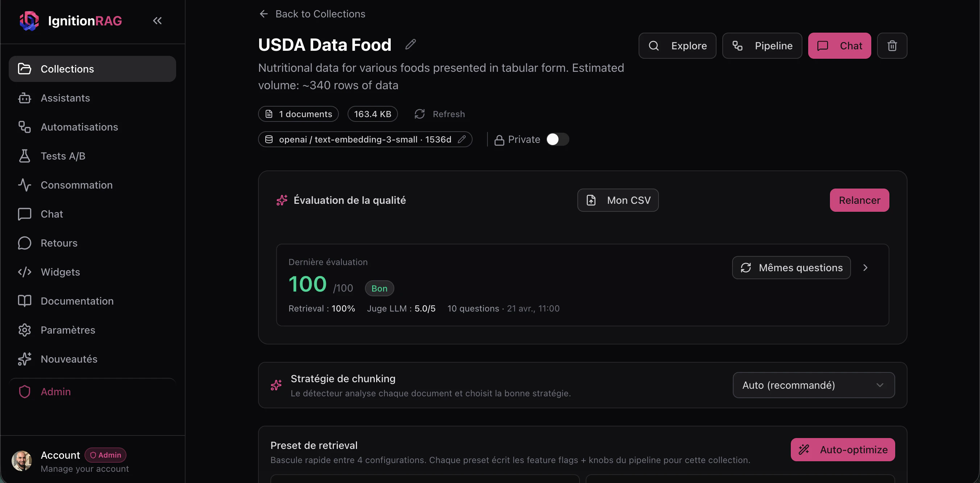Click the Refresh icon next to 163.4 KB
The height and width of the screenshot is (483, 980).
coord(419,114)
